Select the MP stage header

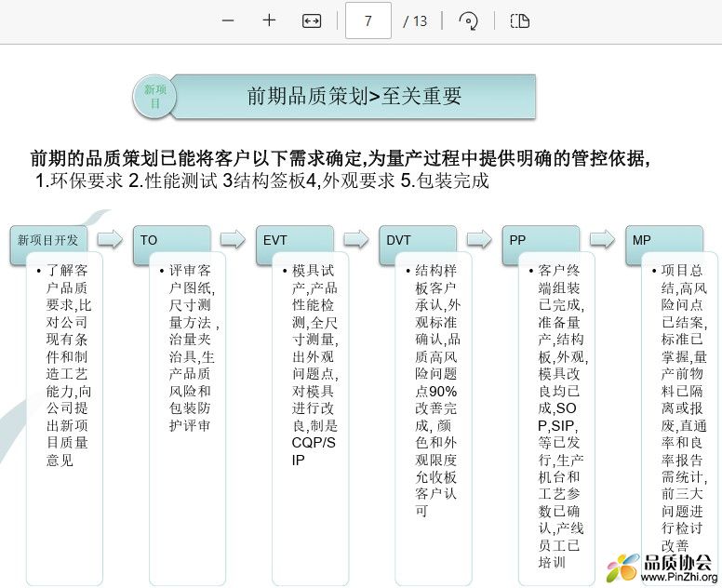(x=664, y=240)
